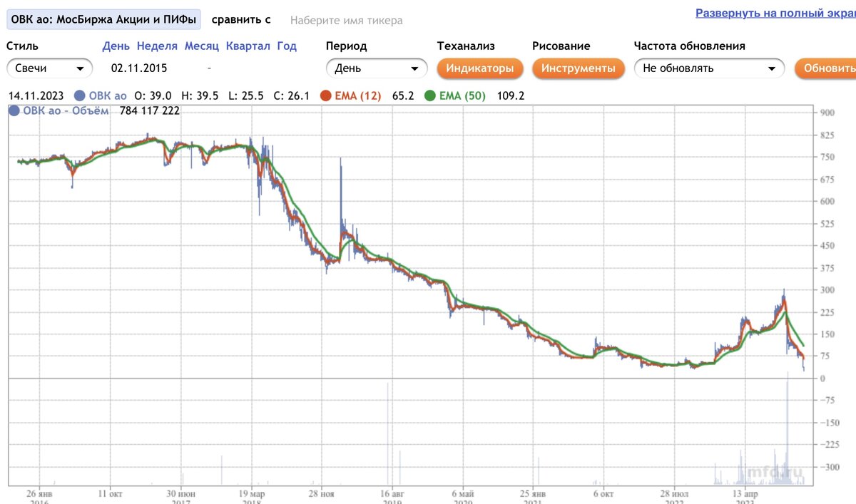Click the '16 авг' time axis label
Image resolution: width=856 pixels, height=504 pixels.
point(392,493)
